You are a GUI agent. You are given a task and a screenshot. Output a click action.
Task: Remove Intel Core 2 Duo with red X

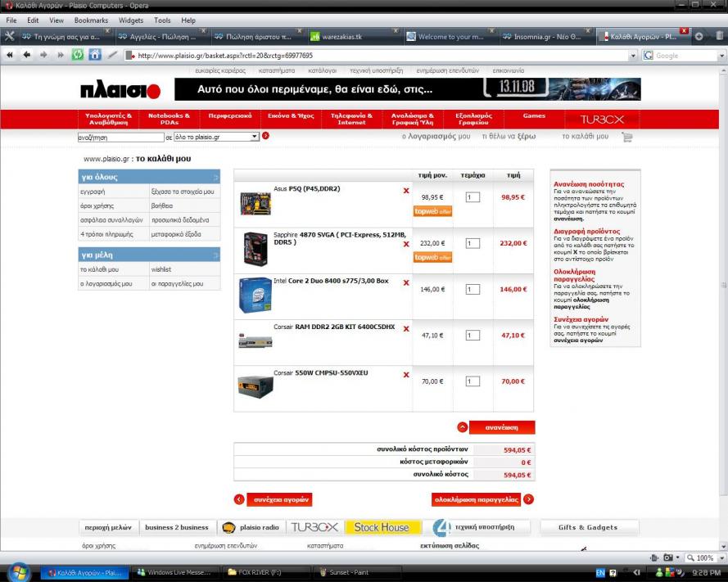coord(406,282)
